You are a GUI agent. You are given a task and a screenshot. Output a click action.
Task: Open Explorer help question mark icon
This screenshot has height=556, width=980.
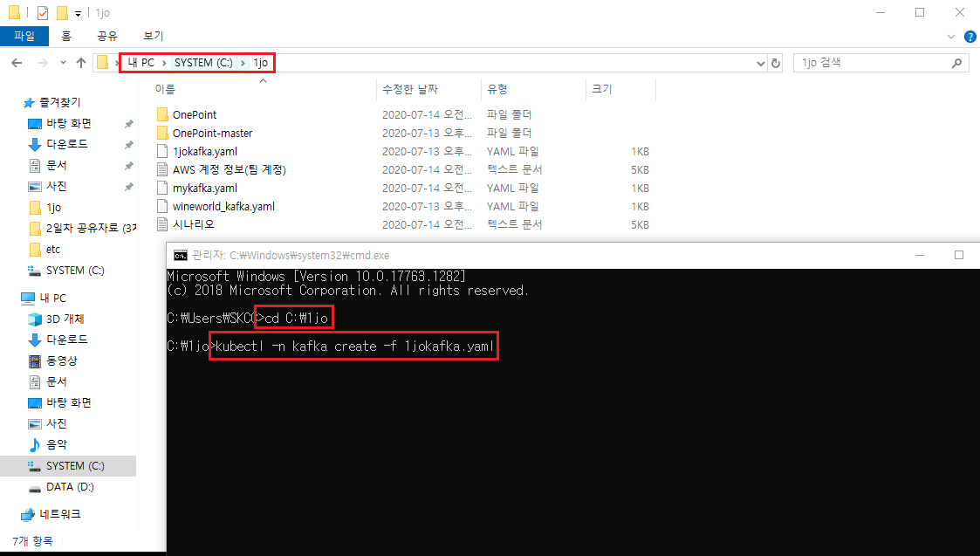970,37
